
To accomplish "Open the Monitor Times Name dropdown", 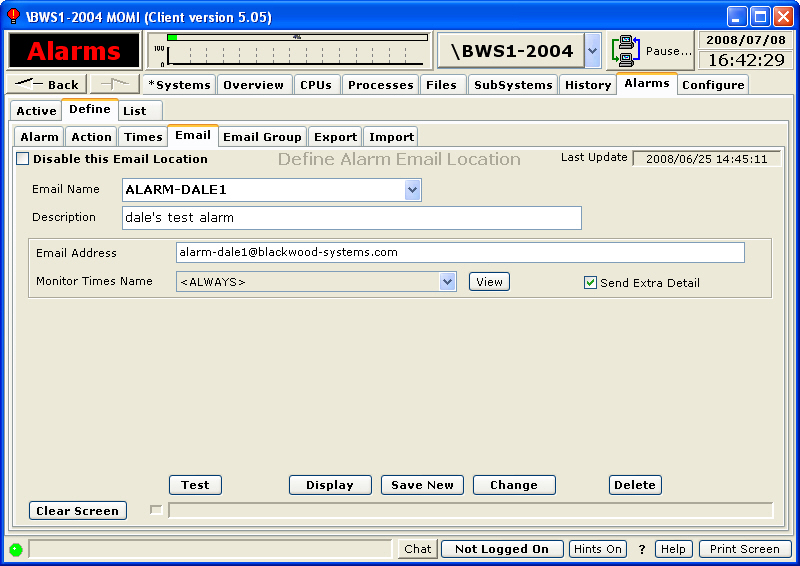I will point(448,282).
